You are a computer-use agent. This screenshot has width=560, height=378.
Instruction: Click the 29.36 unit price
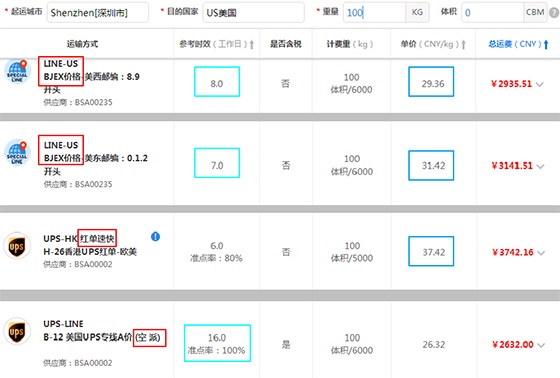click(x=433, y=84)
